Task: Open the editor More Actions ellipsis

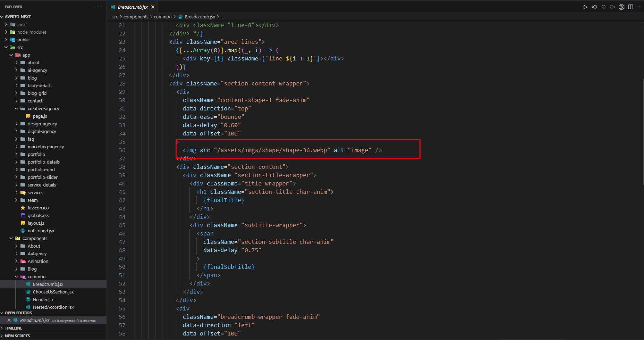Action: point(639,7)
